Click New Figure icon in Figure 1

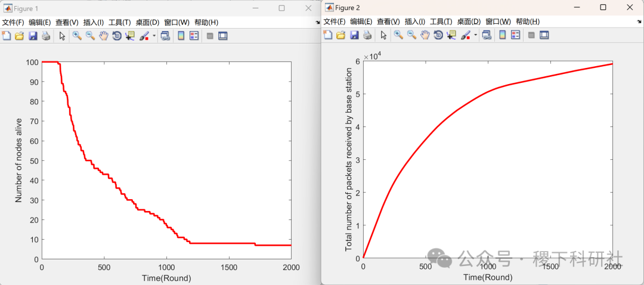click(6, 36)
